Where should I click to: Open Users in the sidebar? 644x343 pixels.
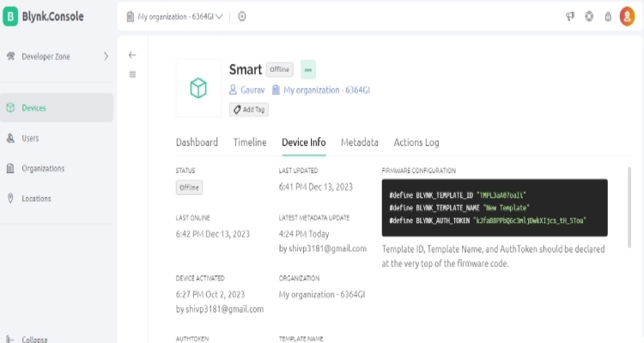coord(57,138)
